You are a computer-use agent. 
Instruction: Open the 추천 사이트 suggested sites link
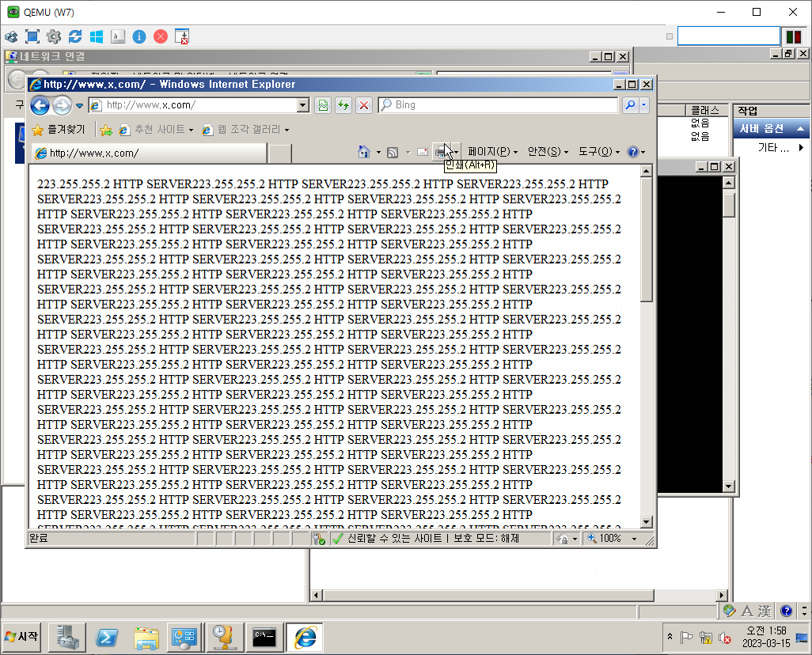coord(155,130)
